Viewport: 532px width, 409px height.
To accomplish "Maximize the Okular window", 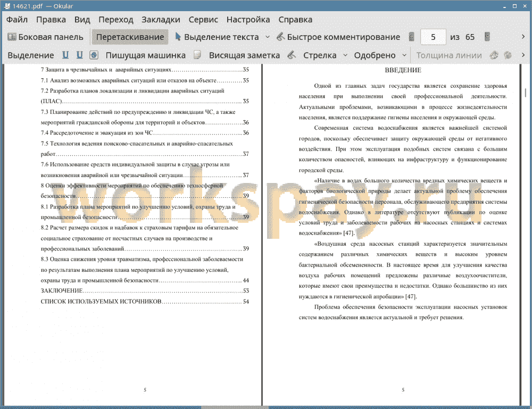I will 514,6.
